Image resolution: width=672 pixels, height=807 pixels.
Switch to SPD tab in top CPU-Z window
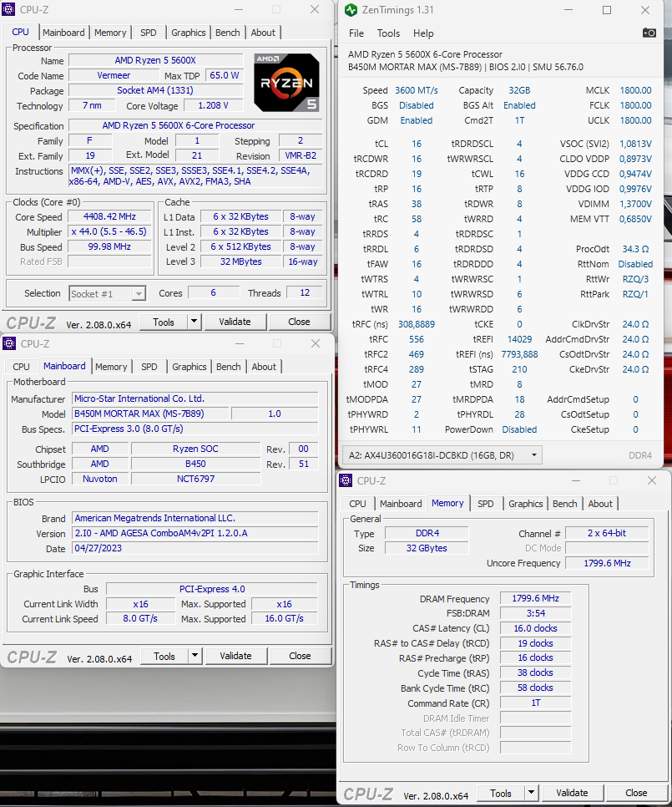click(x=148, y=33)
